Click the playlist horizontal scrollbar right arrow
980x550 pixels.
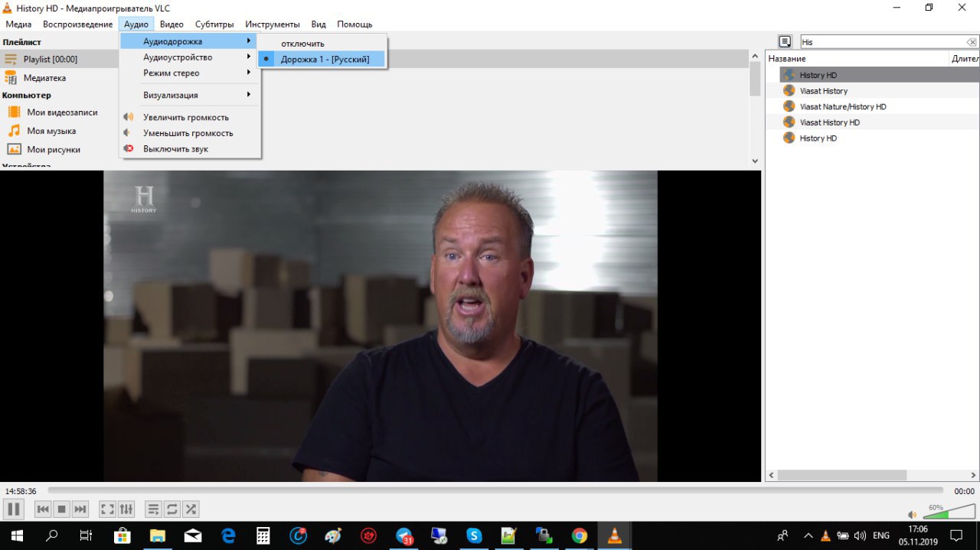click(973, 475)
